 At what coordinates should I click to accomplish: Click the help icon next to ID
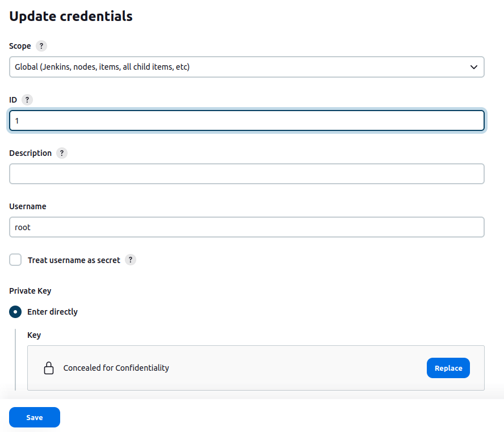click(x=27, y=99)
